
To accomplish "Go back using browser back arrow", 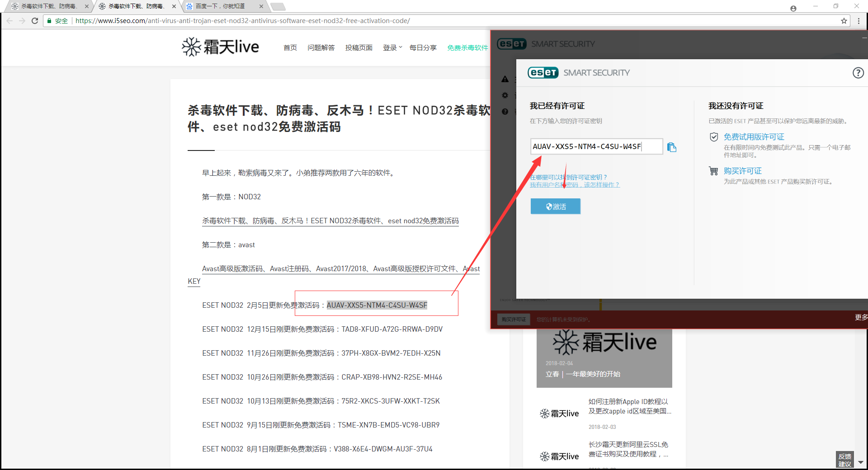I will [x=9, y=21].
